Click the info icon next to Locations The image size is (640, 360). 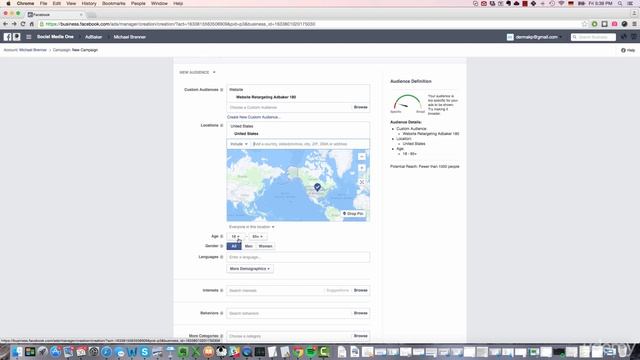pyautogui.click(x=222, y=125)
